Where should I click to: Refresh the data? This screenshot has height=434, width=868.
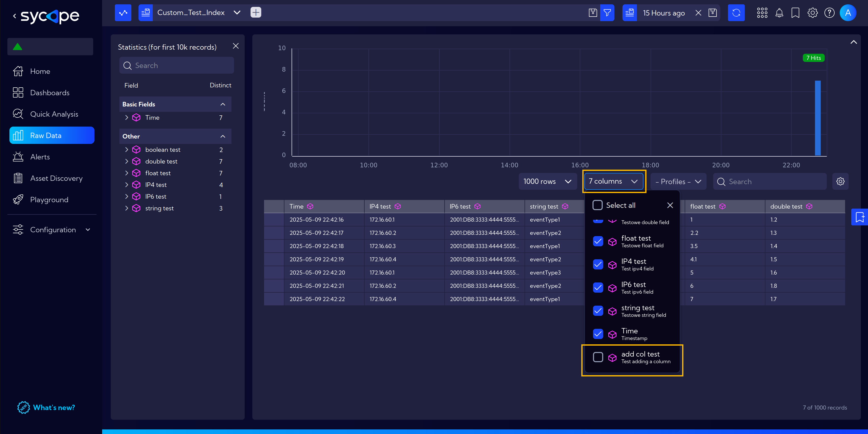click(x=736, y=13)
